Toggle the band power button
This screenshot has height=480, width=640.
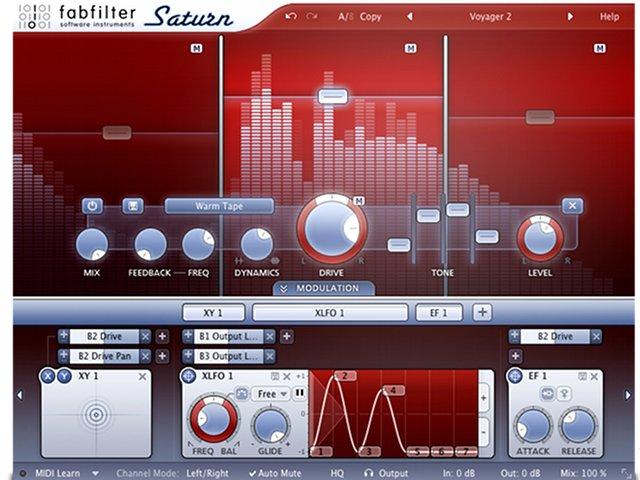click(x=92, y=206)
